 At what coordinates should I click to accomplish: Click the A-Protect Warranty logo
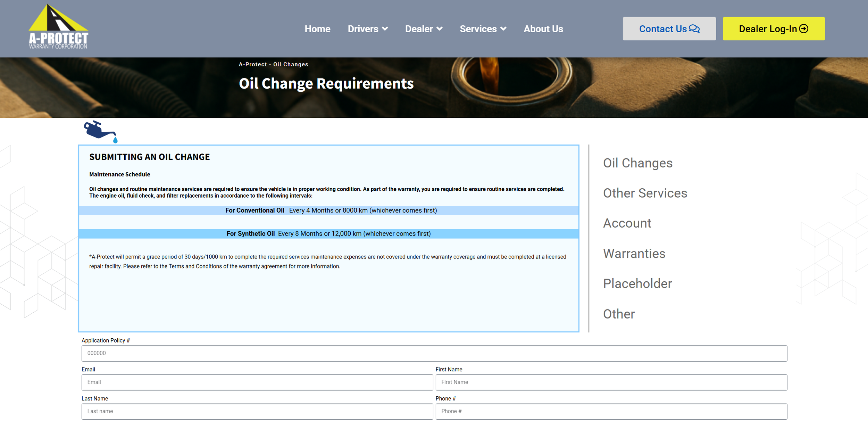[58, 27]
